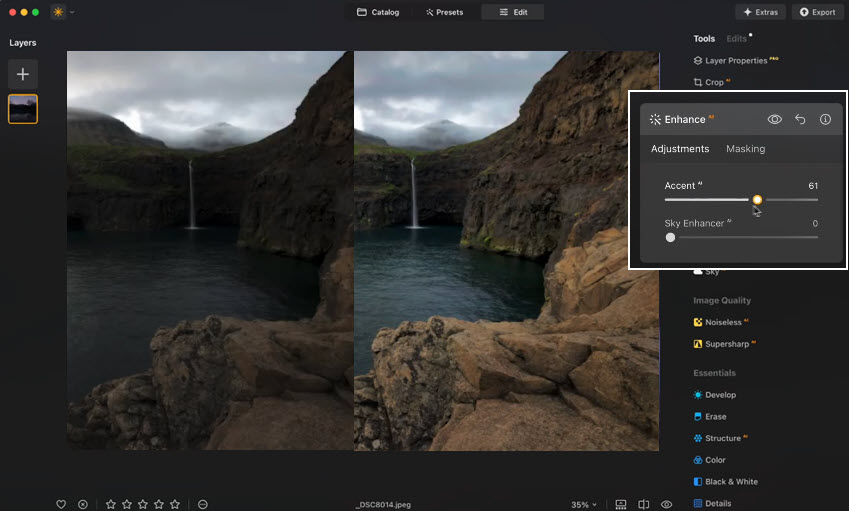Show Enhance tool info
Image resolution: width=849 pixels, height=511 pixels.
[825, 119]
